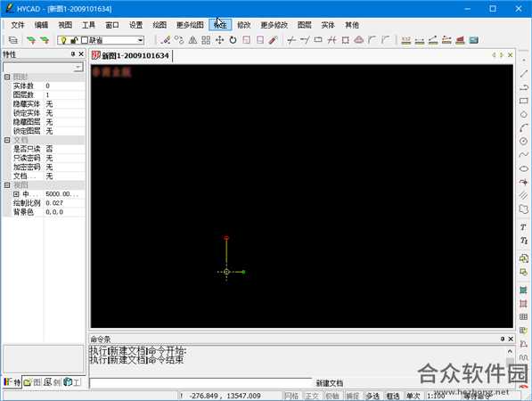Open the 更多修改 menu

pos(274,25)
